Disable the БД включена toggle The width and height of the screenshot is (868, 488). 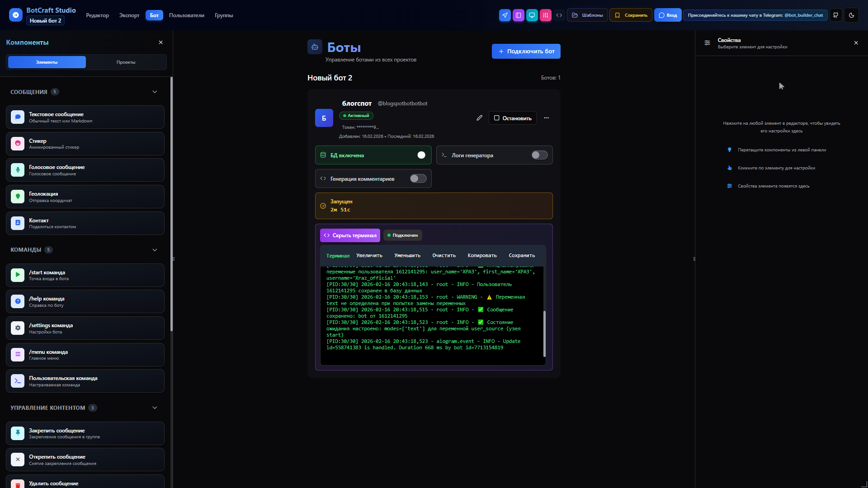point(421,155)
